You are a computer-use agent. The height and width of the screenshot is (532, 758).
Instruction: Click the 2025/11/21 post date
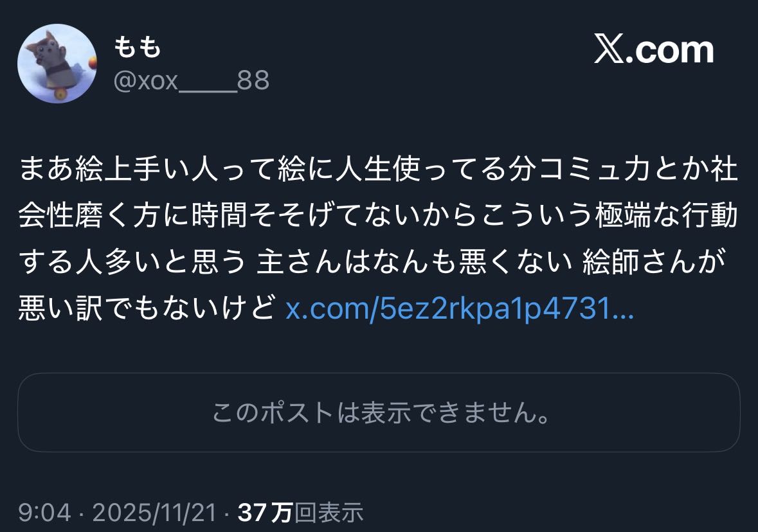pos(154,512)
